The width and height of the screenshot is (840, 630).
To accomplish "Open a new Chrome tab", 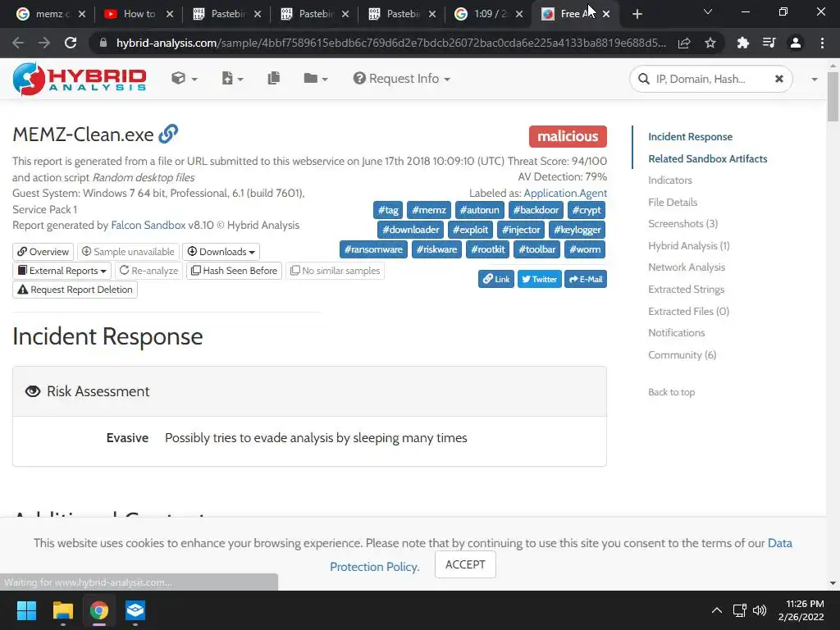I will pyautogui.click(x=637, y=14).
